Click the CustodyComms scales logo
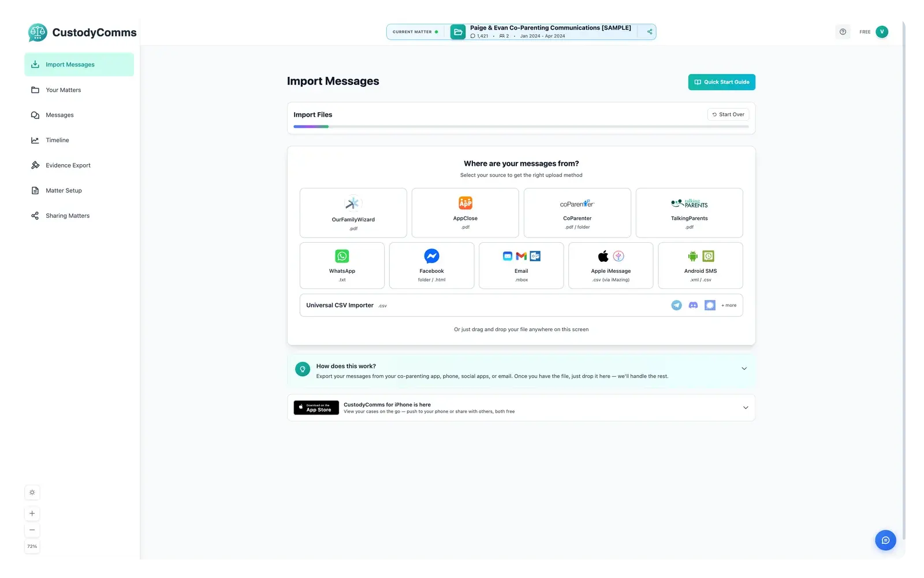This screenshot has width=924, height=578. (38, 32)
